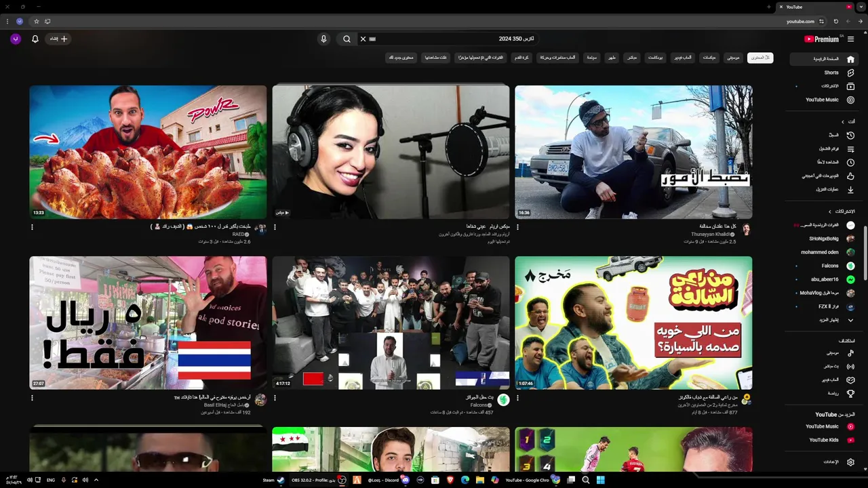This screenshot has width=868, height=488.
Task: Open virtual keyboard icon in search box
Action: [372, 39]
